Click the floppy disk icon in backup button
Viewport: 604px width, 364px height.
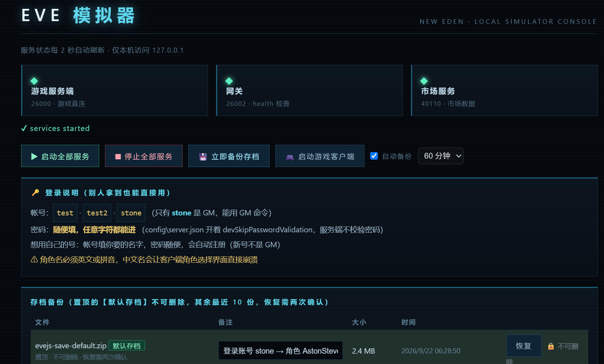click(203, 157)
